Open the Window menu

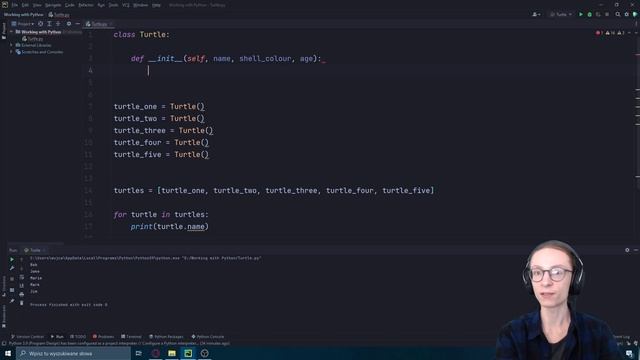(140, 5)
